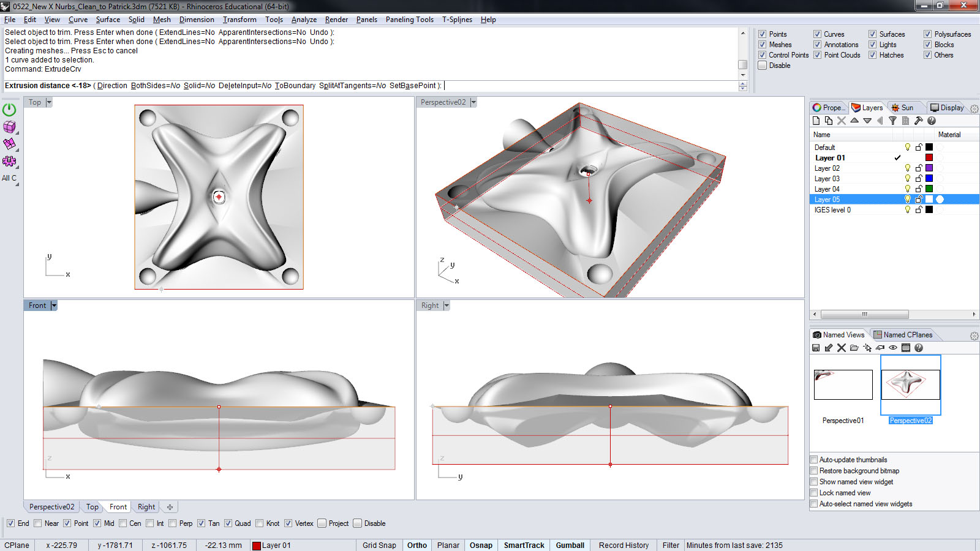Screen dimensions: 980x551
Task: Change Layer 04 green color swatch
Action: pos(929,189)
